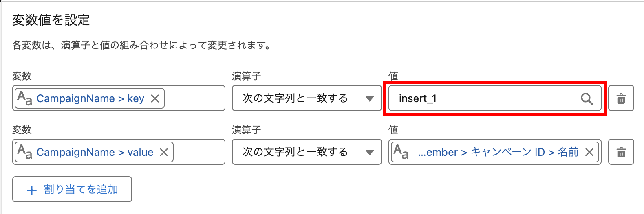
Task: Remove the CampaignName > key variable pill
Action: 155,98
